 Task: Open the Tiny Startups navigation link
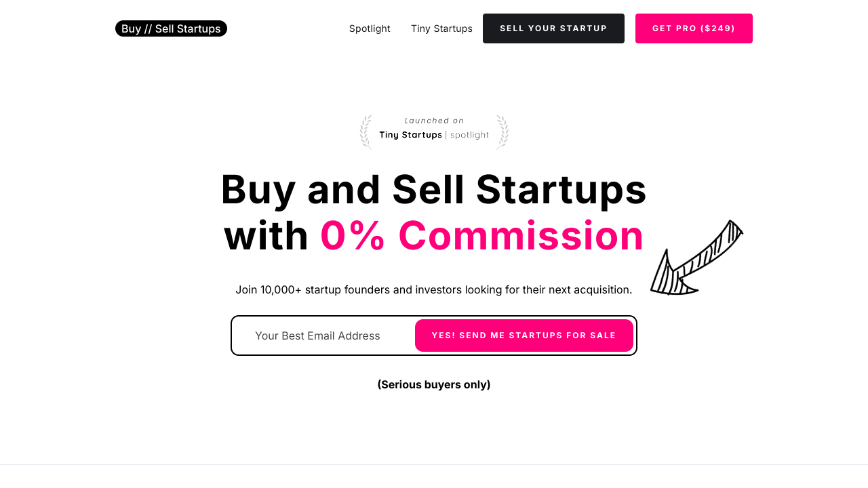coord(441,28)
